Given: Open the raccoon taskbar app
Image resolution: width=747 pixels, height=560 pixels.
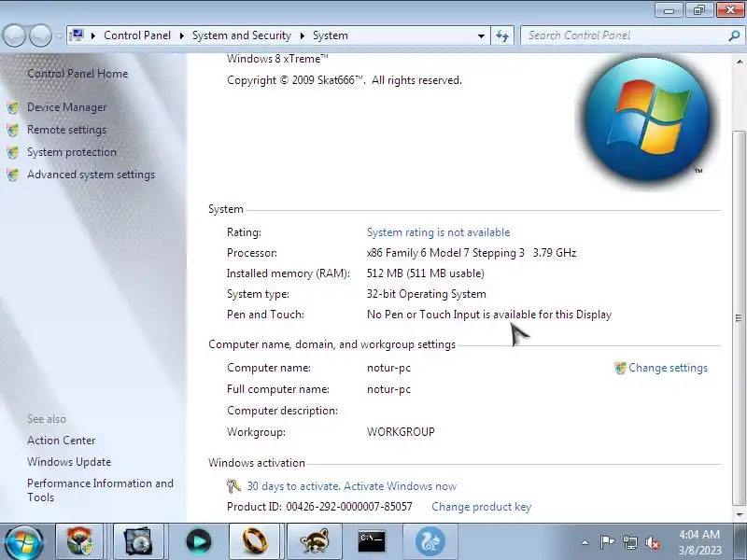Looking at the screenshot, I should [315, 541].
